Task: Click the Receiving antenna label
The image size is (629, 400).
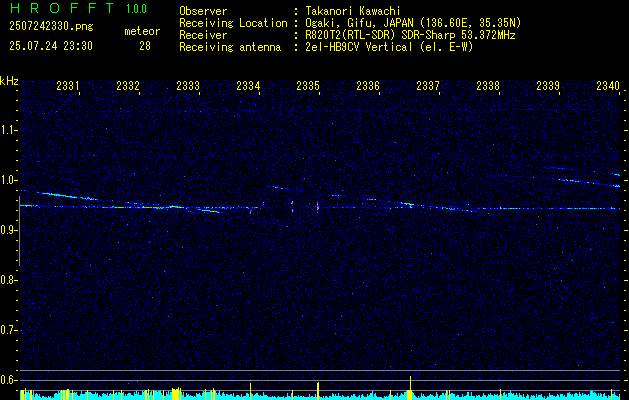Action: click(230, 47)
